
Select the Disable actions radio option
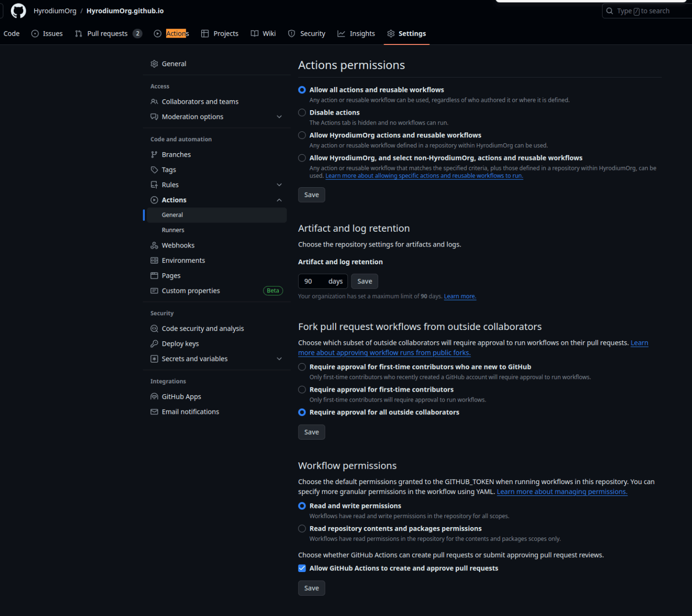pos(302,113)
